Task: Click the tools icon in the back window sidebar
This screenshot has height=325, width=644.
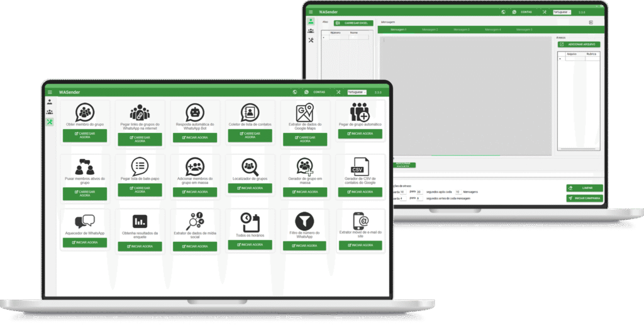Action: pyautogui.click(x=311, y=40)
